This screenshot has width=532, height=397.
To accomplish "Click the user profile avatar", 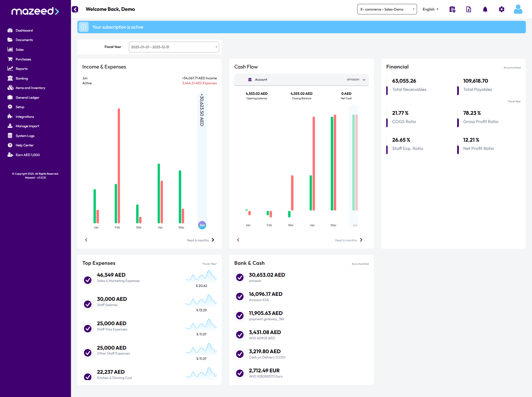I will tap(518, 9).
